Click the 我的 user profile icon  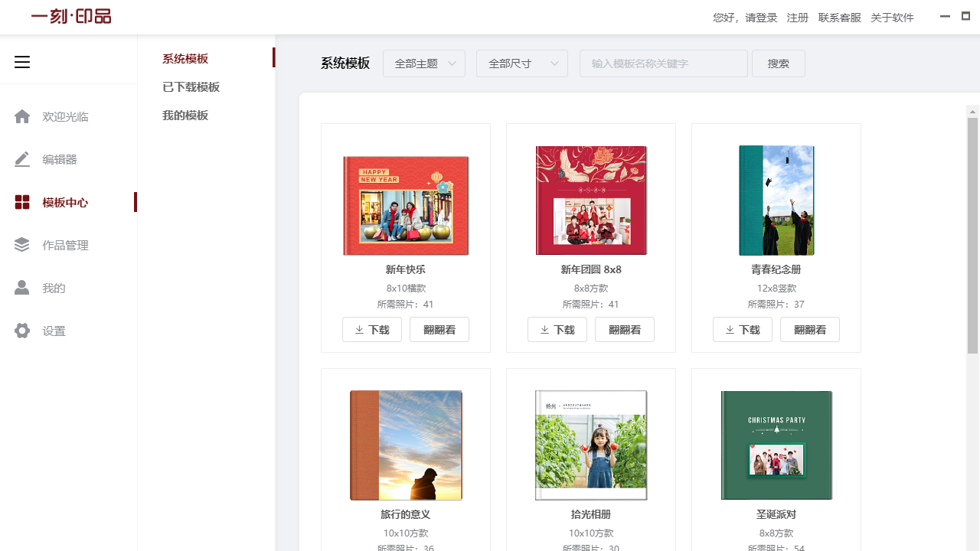(x=22, y=288)
